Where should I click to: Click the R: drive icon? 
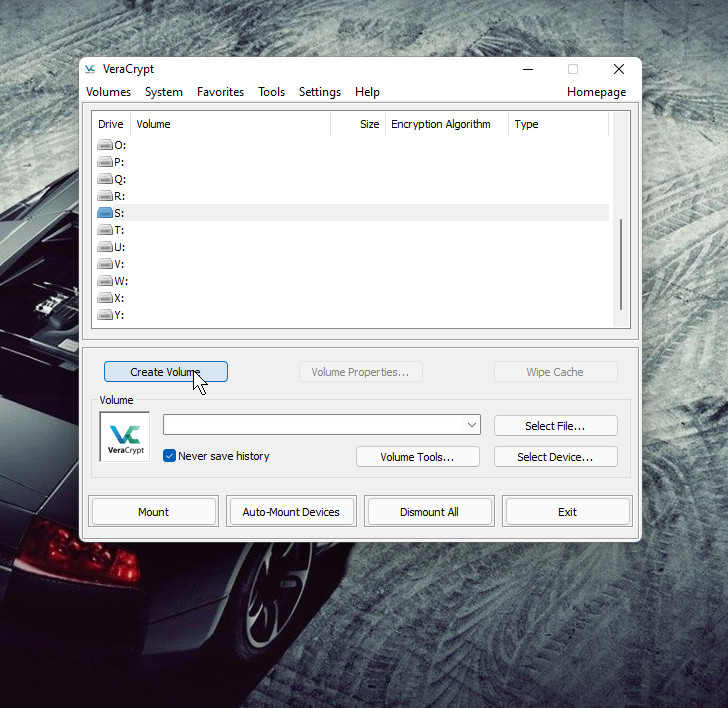click(x=105, y=196)
